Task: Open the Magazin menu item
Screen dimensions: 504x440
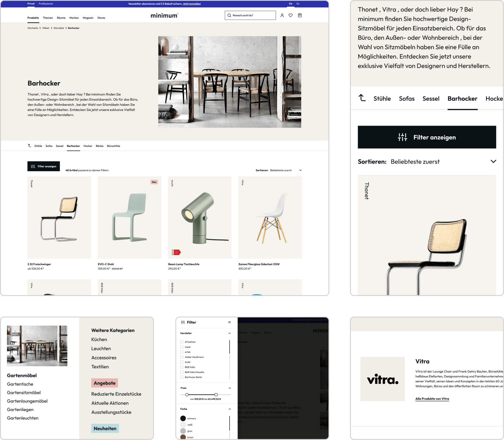Action: [88, 18]
